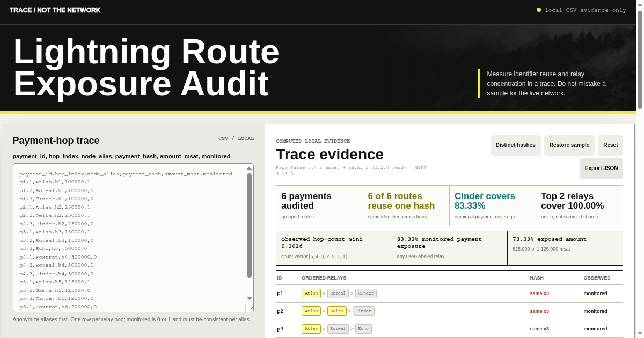This screenshot has width=644, height=338.
Task: Click 'monitored' status in row p3
Action: [x=596, y=329]
